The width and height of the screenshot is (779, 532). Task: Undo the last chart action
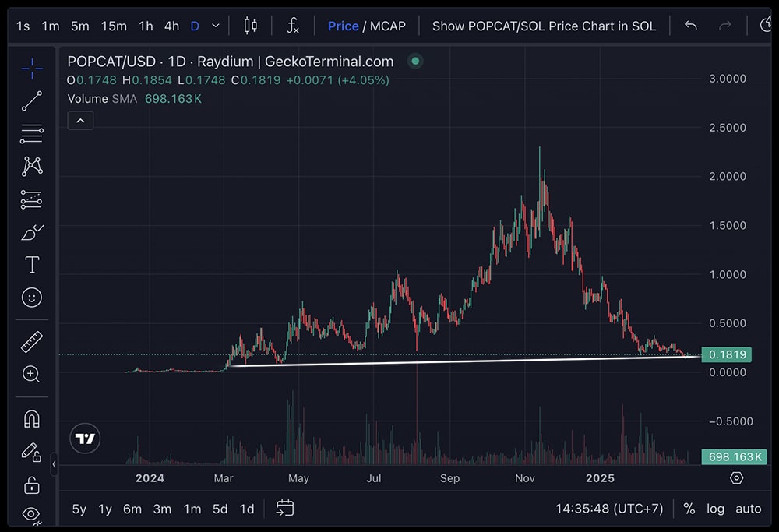[x=690, y=26]
